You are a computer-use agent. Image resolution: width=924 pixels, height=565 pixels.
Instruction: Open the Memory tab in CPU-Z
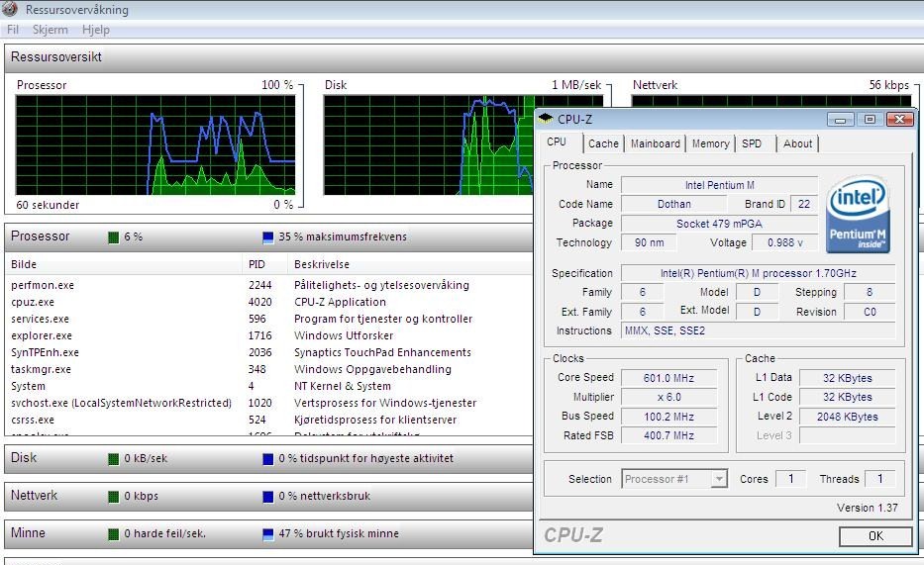711,143
